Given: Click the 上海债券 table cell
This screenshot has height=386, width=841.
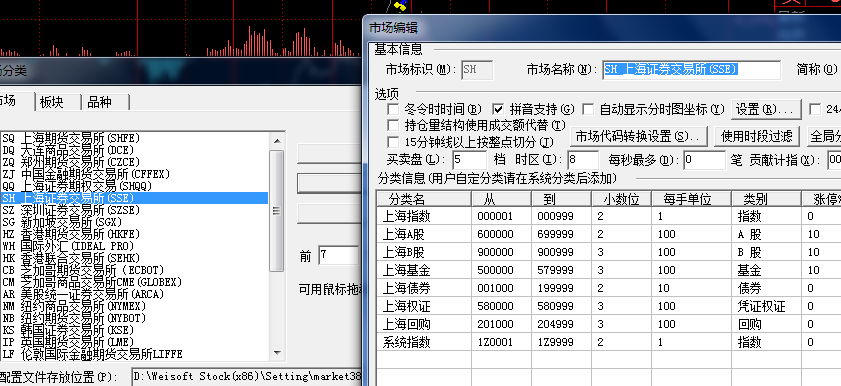Looking at the screenshot, I should click(x=424, y=288).
